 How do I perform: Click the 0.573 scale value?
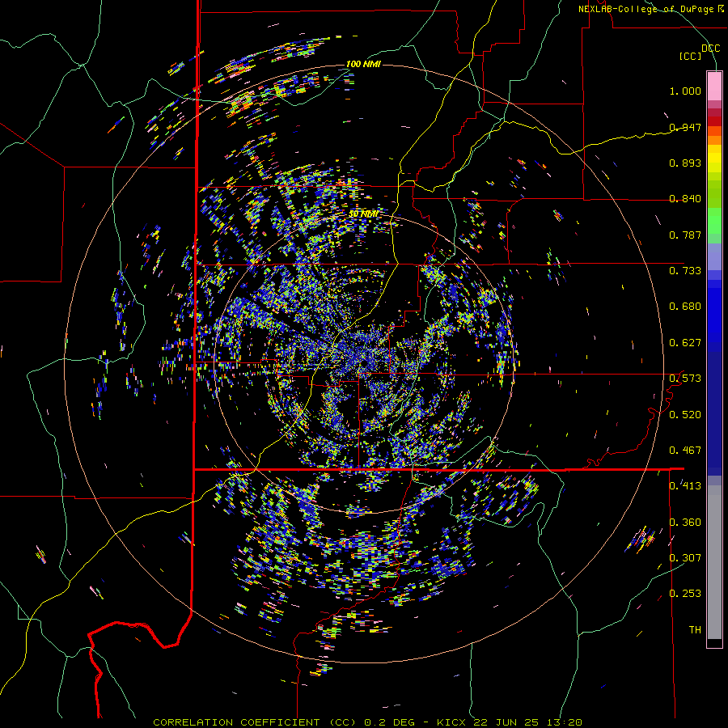point(685,379)
